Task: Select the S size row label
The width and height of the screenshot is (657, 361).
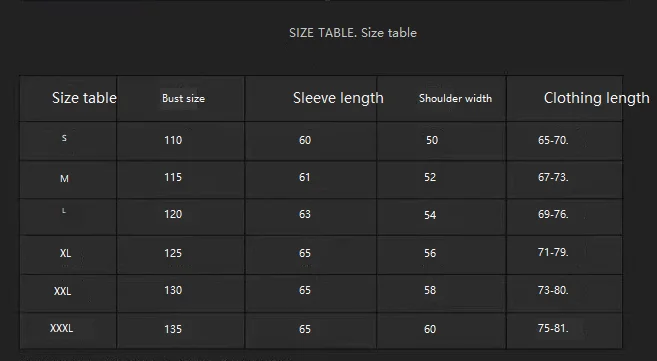Action: click(x=64, y=138)
